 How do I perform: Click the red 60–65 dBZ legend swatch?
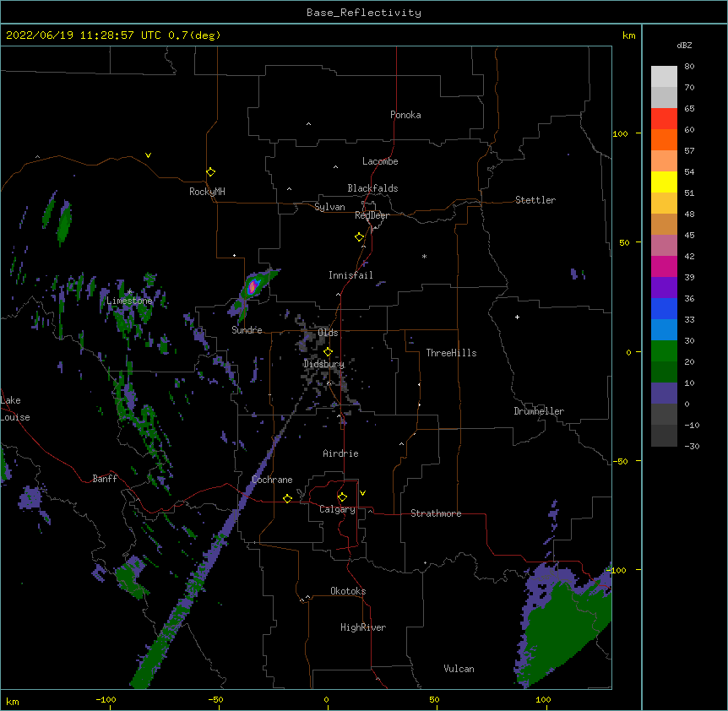pos(664,119)
